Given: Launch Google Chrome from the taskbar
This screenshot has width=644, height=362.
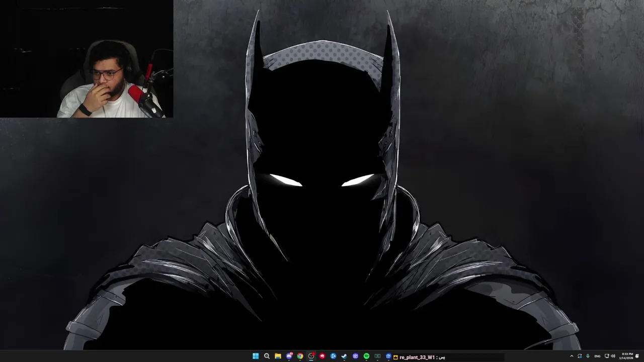Looking at the screenshot, I should tap(300, 356).
